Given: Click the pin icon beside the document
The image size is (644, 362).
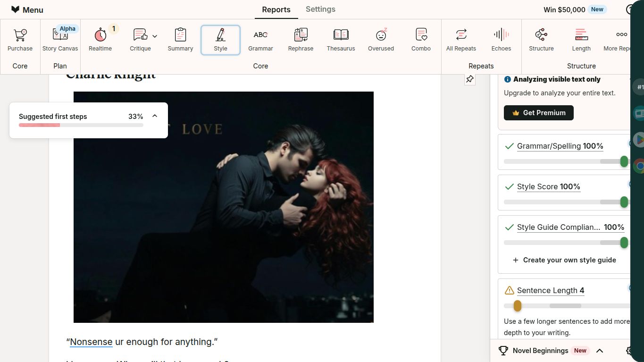Looking at the screenshot, I should tap(469, 79).
